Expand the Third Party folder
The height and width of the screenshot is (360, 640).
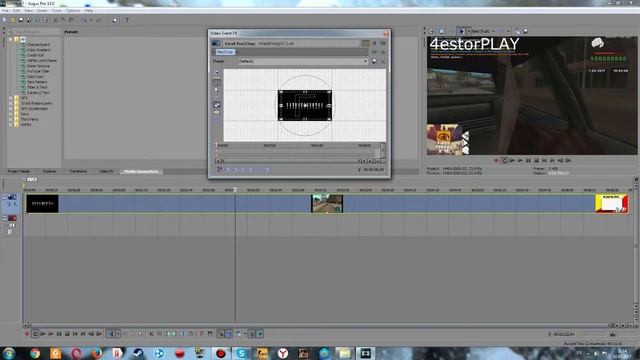tap(11, 119)
